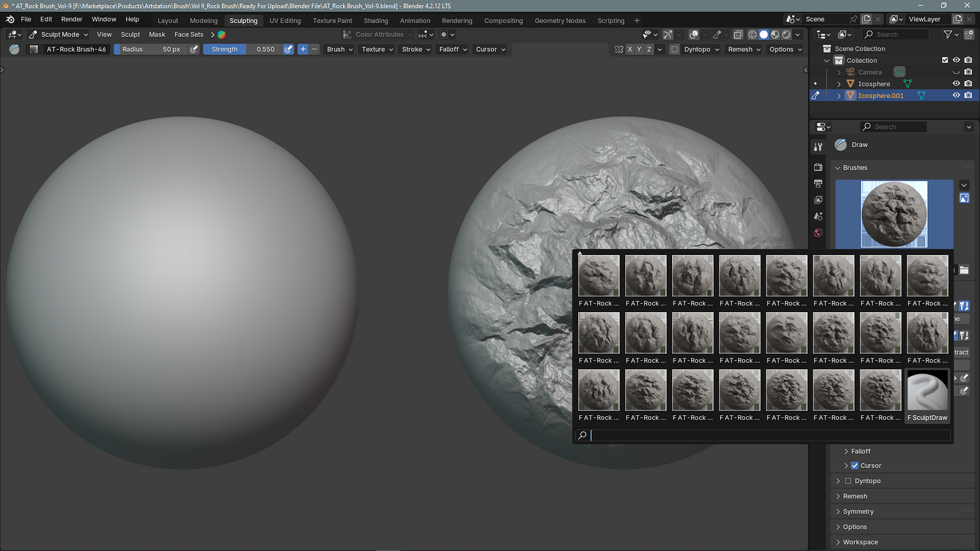The image size is (980, 551).
Task: Hide Icosphere in viewport via eye icon
Action: [956, 84]
